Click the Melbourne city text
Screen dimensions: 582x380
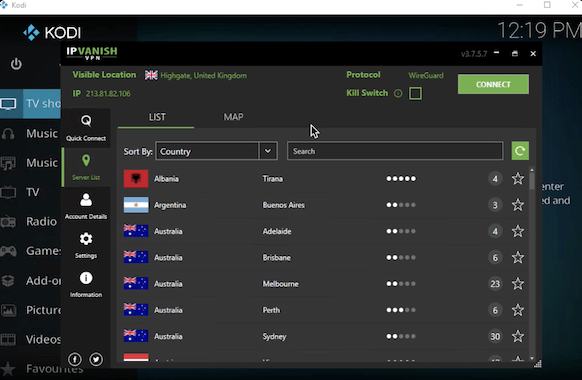[x=281, y=284]
